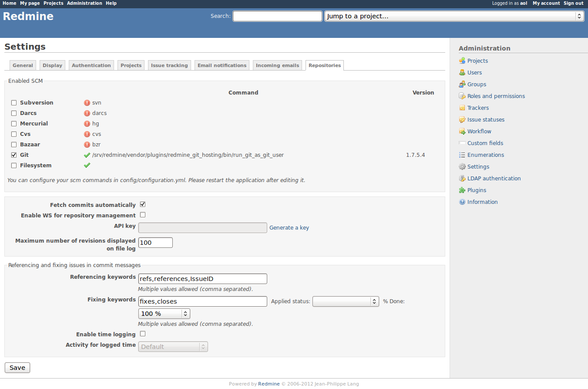Switch to the Authentication tab
The width and height of the screenshot is (588, 389).
pos(91,65)
